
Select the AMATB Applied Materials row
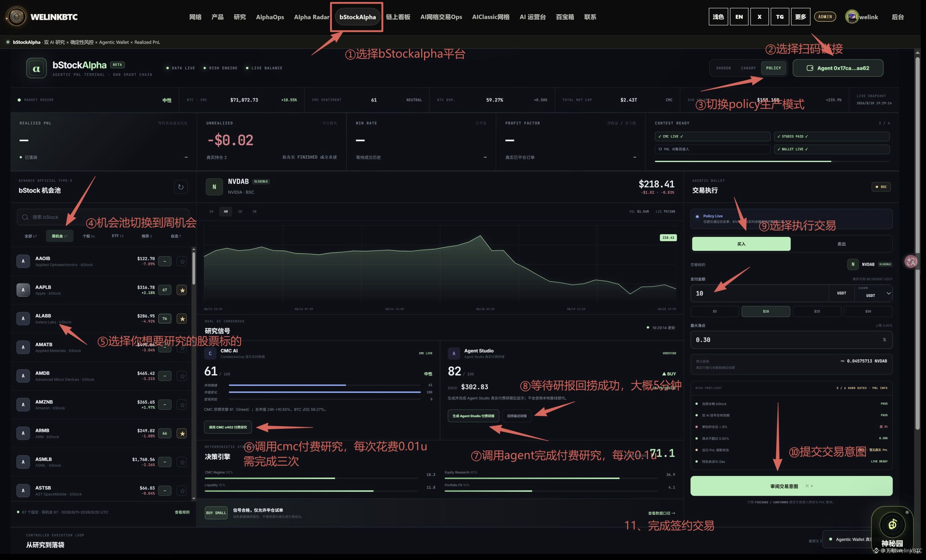click(x=101, y=347)
